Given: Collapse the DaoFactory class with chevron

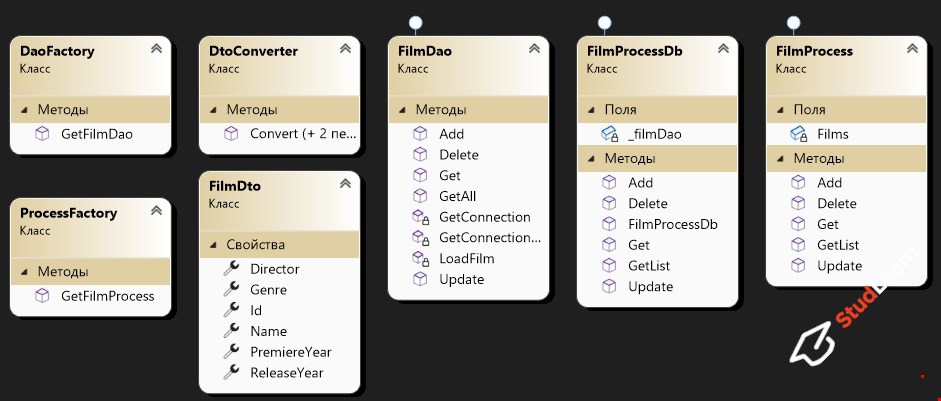Looking at the screenshot, I should pyautogui.click(x=156, y=49).
